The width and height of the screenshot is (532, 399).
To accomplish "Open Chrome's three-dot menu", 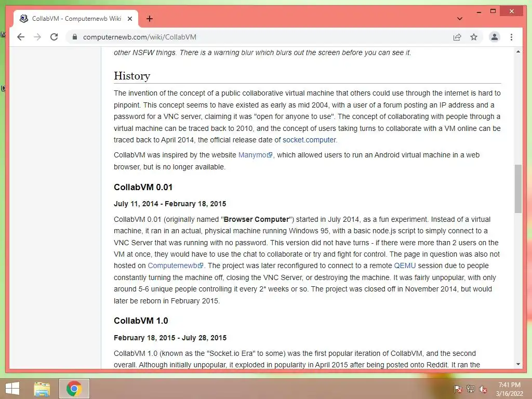I will point(511,37).
